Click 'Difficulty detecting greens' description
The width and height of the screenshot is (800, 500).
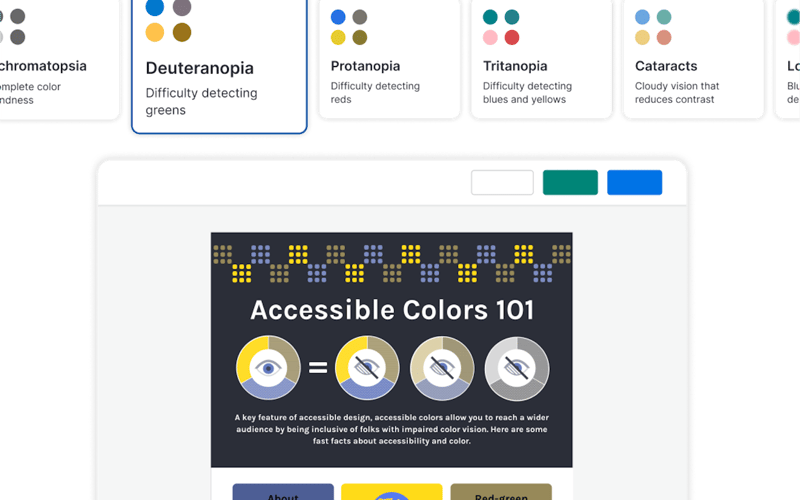[202, 102]
